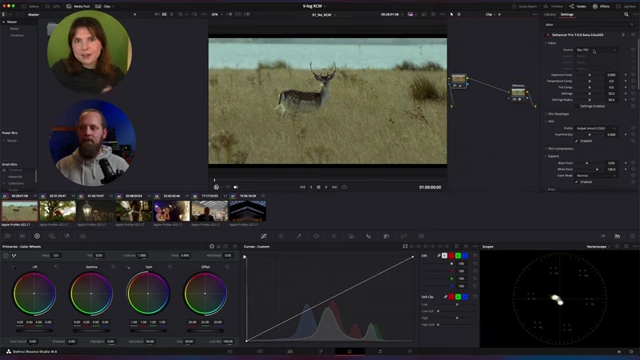
Task: Open the Color Warper palette icon
Action: (x=281, y=236)
